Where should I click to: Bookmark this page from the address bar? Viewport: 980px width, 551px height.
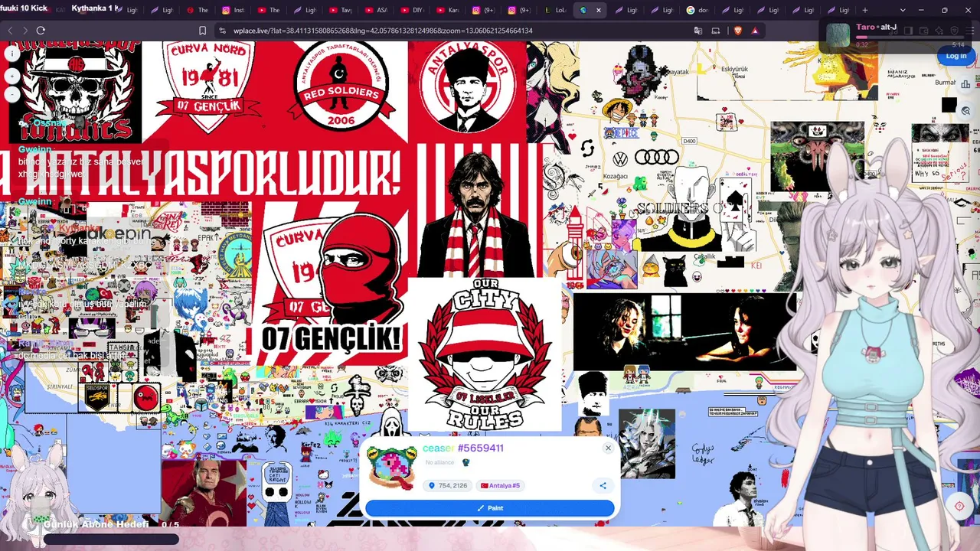point(202,31)
